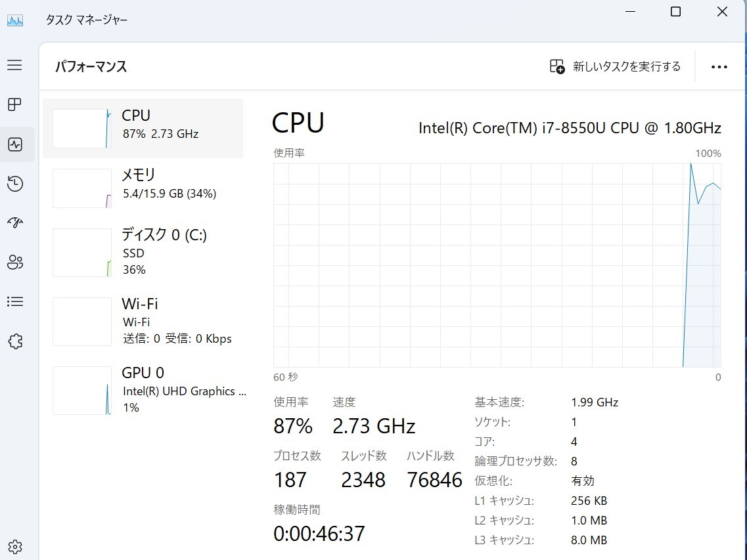
Task: Click the メモリ mini graph thumbnail
Action: pyautogui.click(x=82, y=188)
